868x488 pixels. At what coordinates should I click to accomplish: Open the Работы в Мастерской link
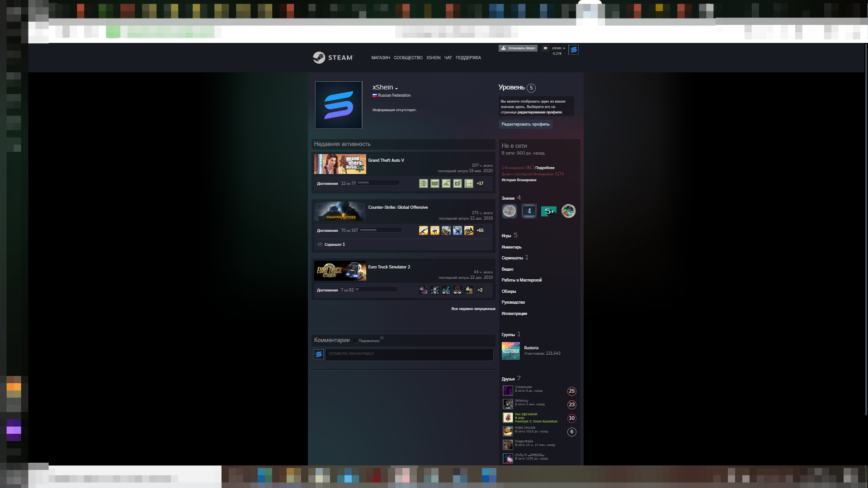click(x=521, y=280)
